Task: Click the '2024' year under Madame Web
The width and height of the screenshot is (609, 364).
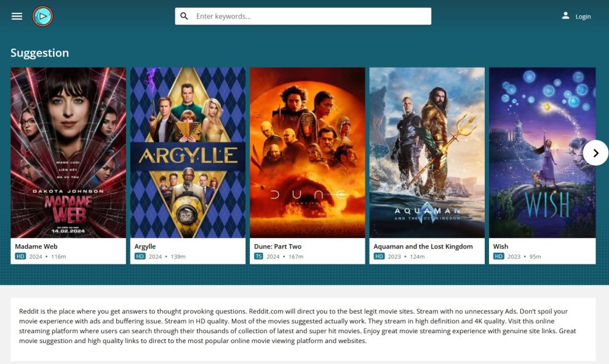Action: [x=36, y=256]
